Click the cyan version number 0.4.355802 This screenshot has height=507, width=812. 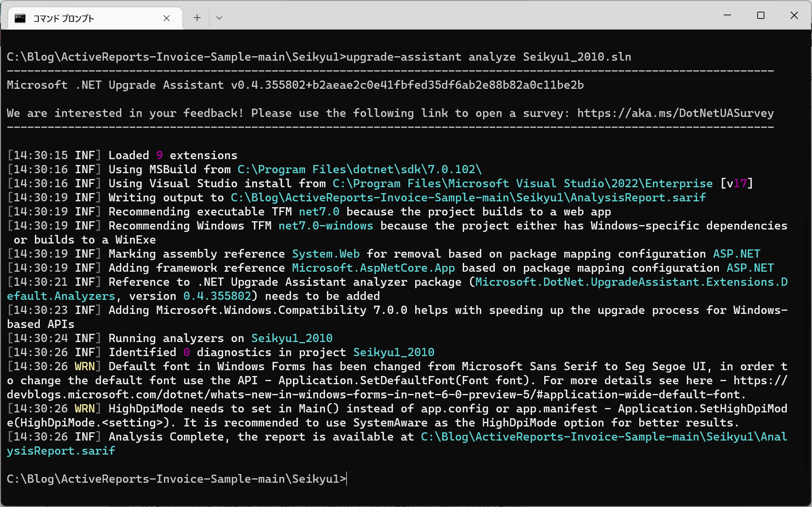[x=217, y=296]
